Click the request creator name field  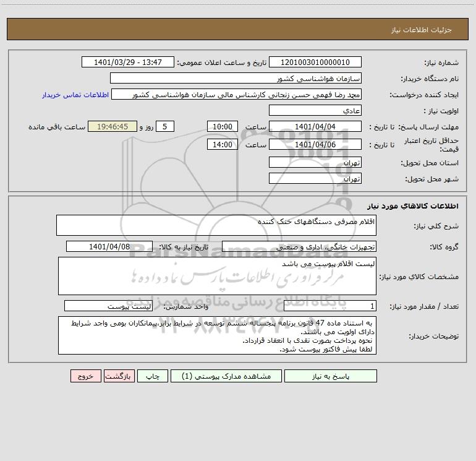237,94
